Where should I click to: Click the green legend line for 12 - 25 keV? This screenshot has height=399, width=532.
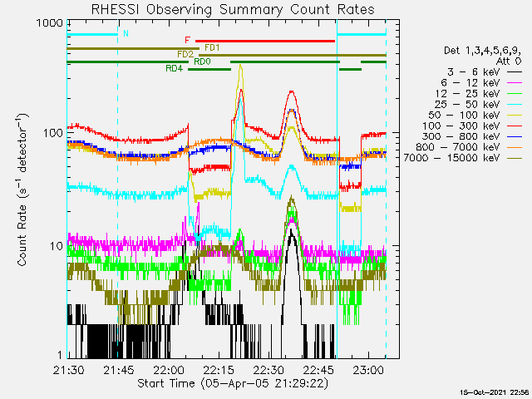coord(515,94)
